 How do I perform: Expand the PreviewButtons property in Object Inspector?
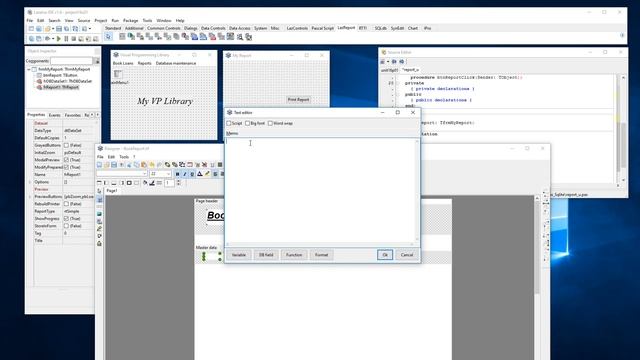(30, 197)
